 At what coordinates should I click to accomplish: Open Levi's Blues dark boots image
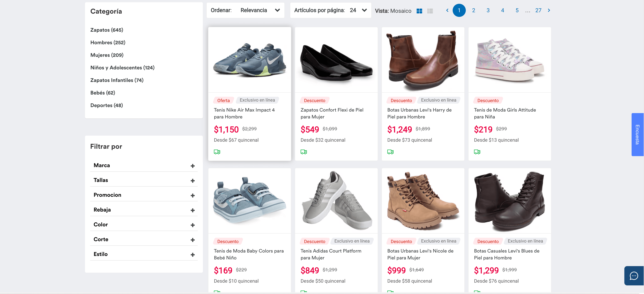510,201
